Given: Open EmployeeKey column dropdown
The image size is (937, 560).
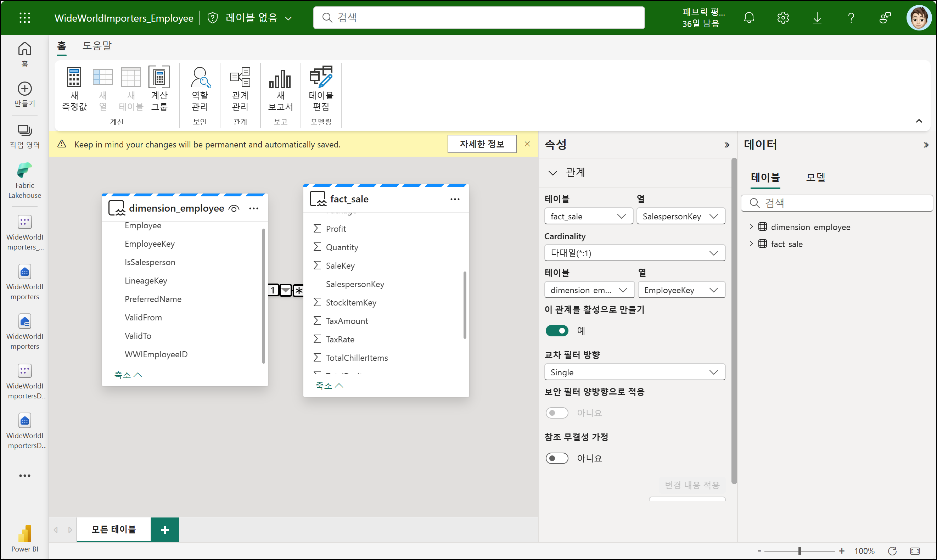Looking at the screenshot, I should [x=681, y=290].
